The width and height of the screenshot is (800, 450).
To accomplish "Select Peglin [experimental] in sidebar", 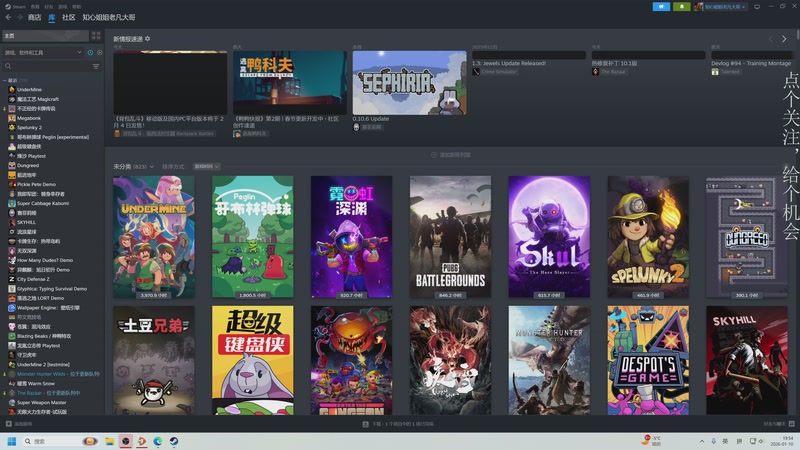I will [x=53, y=137].
